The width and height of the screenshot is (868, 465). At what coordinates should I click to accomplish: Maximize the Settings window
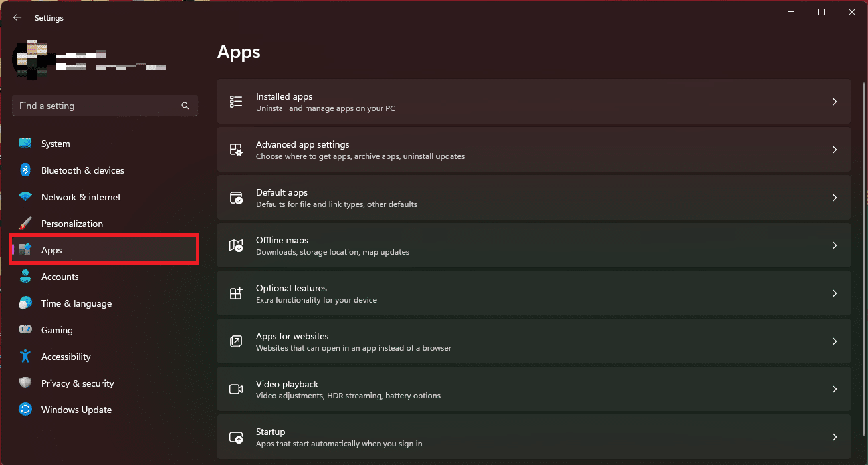coord(821,12)
